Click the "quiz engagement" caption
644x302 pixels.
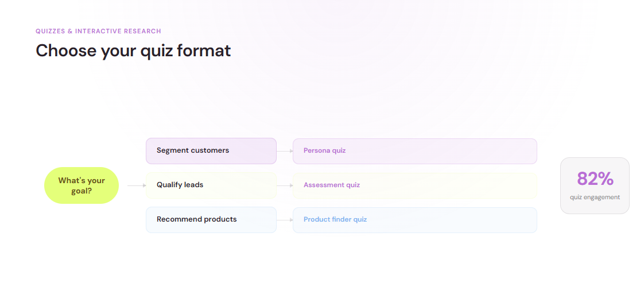pyautogui.click(x=595, y=198)
